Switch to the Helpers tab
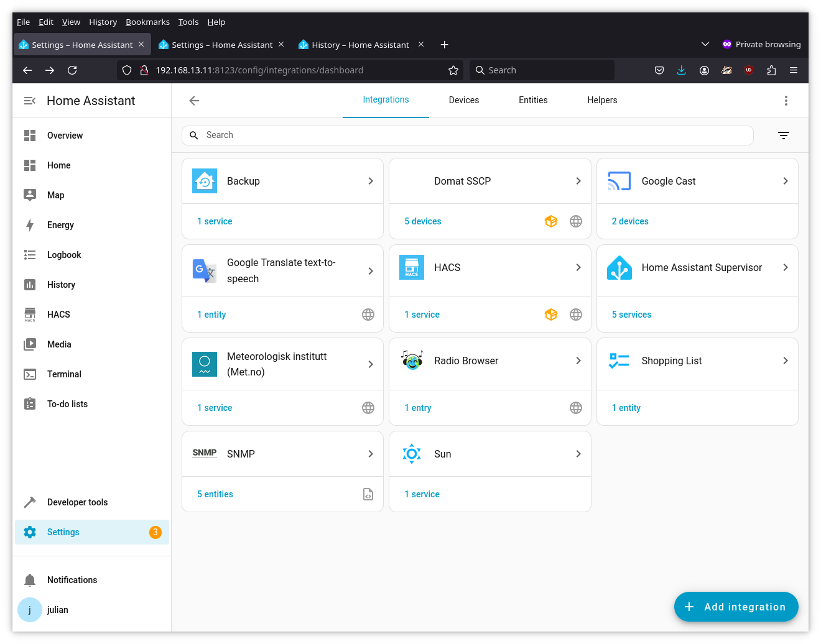821x644 pixels. (602, 100)
